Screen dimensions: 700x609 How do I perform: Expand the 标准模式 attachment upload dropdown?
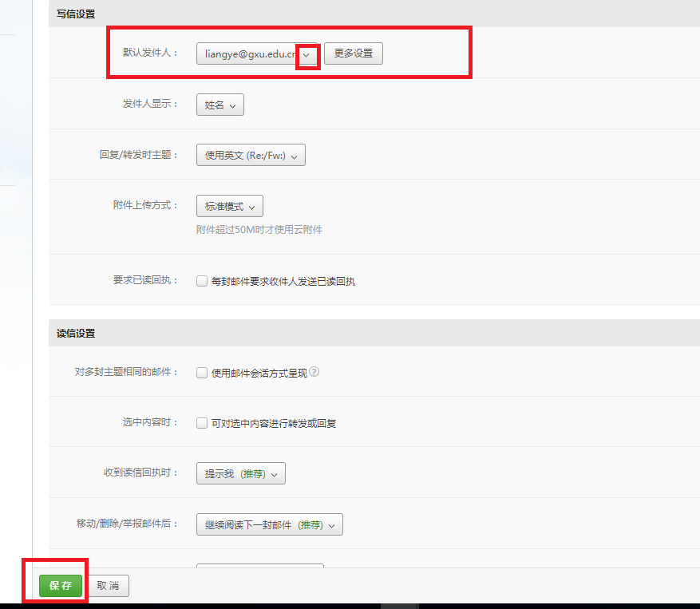[229, 206]
